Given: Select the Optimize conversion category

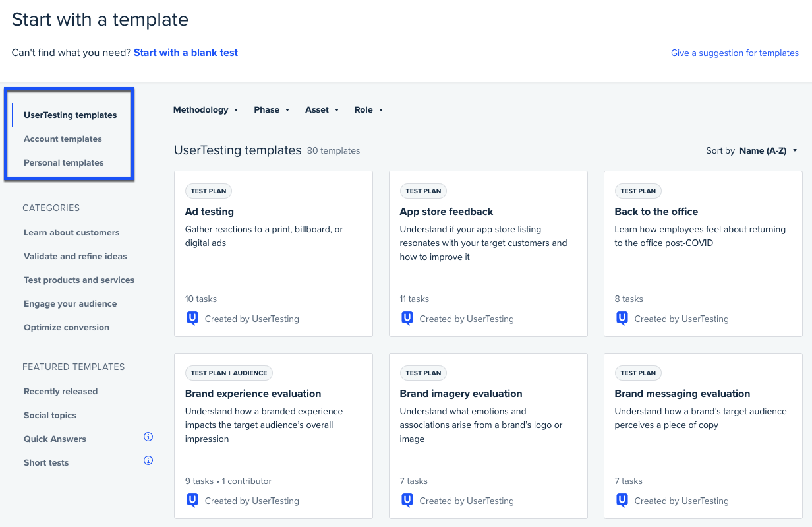Looking at the screenshot, I should (x=66, y=327).
